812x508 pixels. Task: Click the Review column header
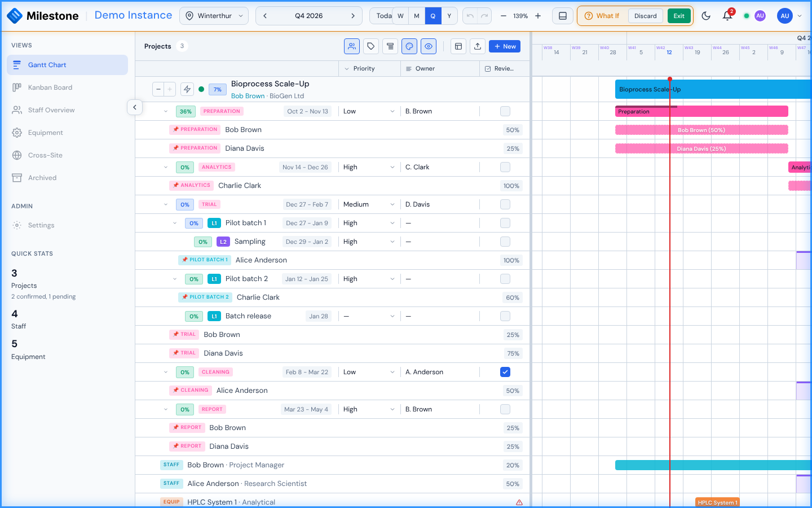click(x=505, y=68)
